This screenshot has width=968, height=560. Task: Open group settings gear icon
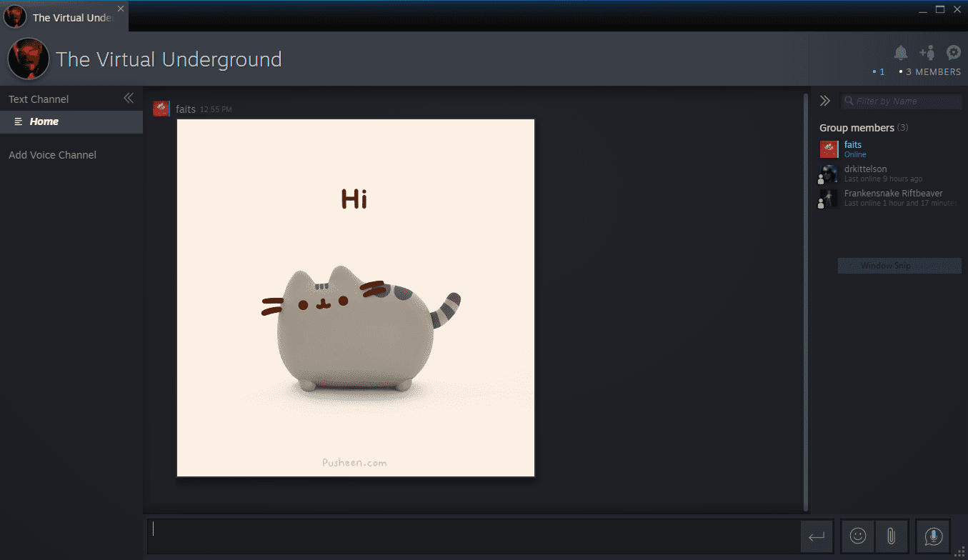tap(954, 52)
